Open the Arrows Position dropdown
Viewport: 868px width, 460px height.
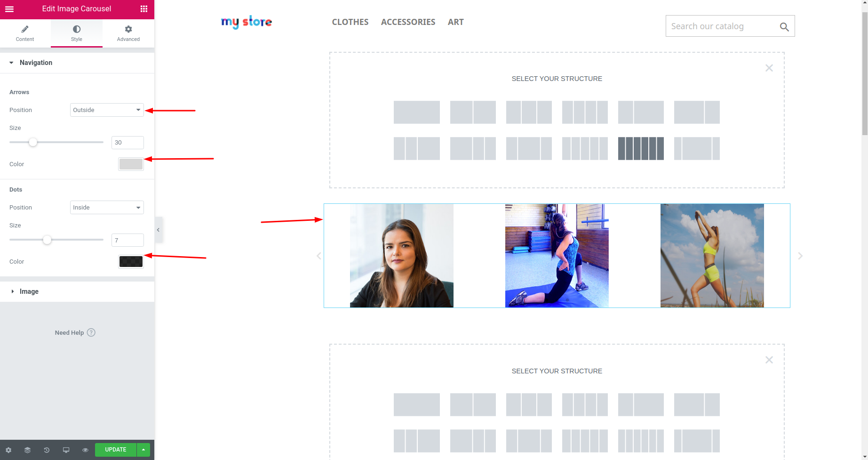pyautogui.click(x=107, y=110)
